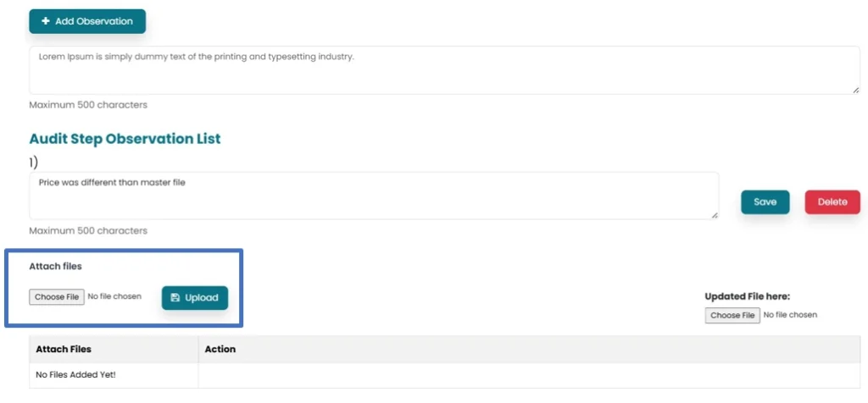Click the 'No Files Added Yet!' table row

[75, 374]
